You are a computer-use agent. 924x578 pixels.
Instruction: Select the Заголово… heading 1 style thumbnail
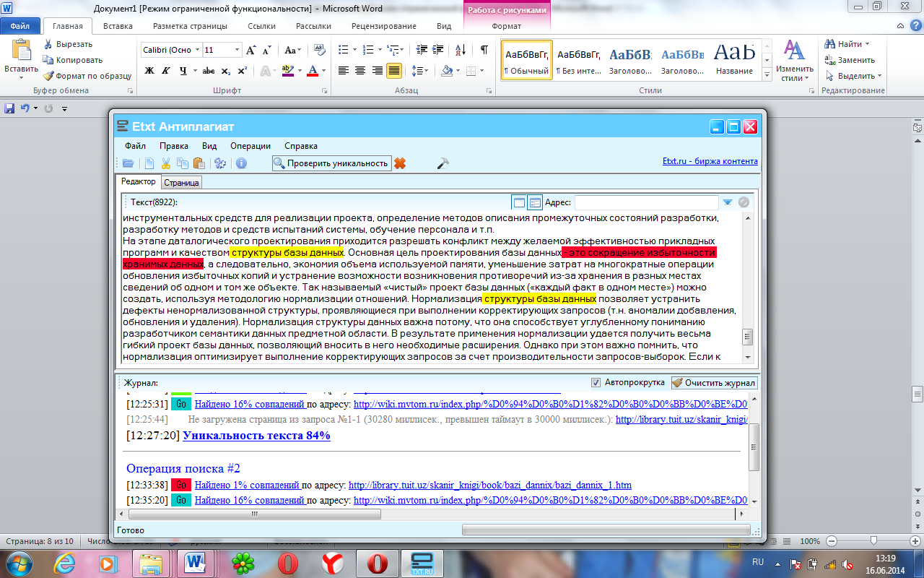tap(629, 60)
